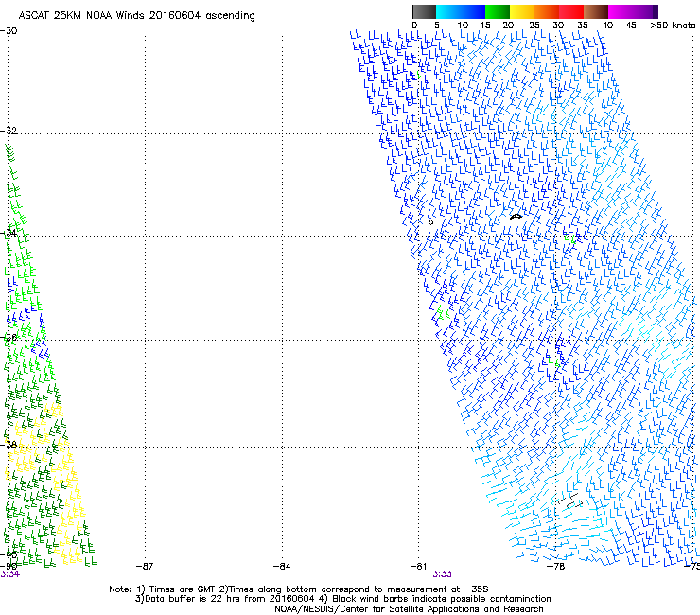Pick the blue 10-15 knots legend segment
The width and height of the screenshot is (700, 615).
coord(473,11)
